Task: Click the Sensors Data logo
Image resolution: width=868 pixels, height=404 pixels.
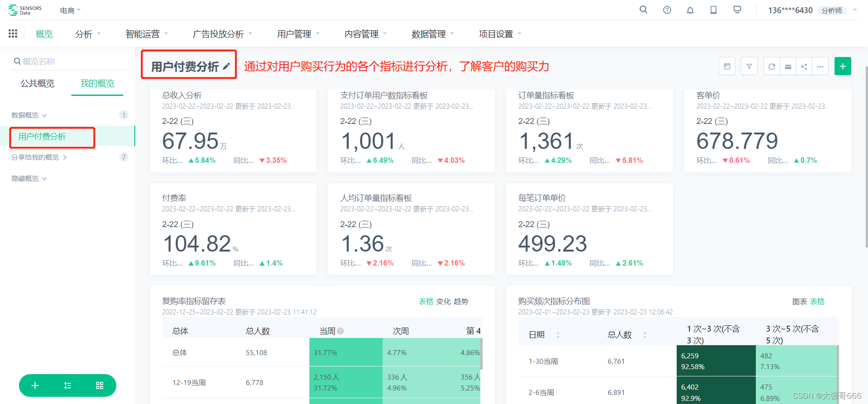Action: [25, 10]
